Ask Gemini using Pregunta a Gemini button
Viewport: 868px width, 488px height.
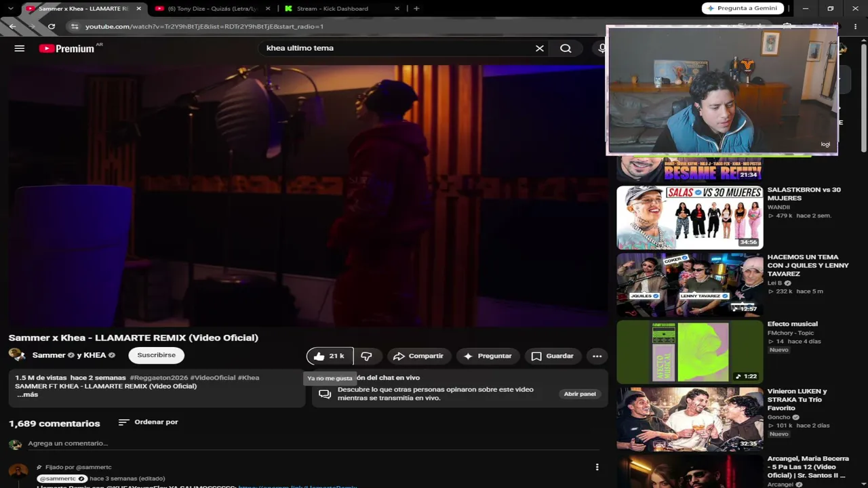tap(743, 8)
